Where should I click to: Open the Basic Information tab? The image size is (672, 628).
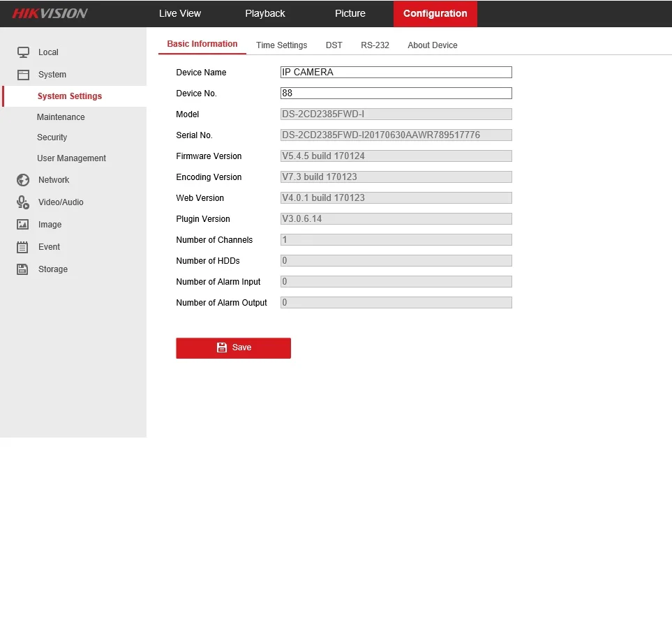click(x=202, y=44)
